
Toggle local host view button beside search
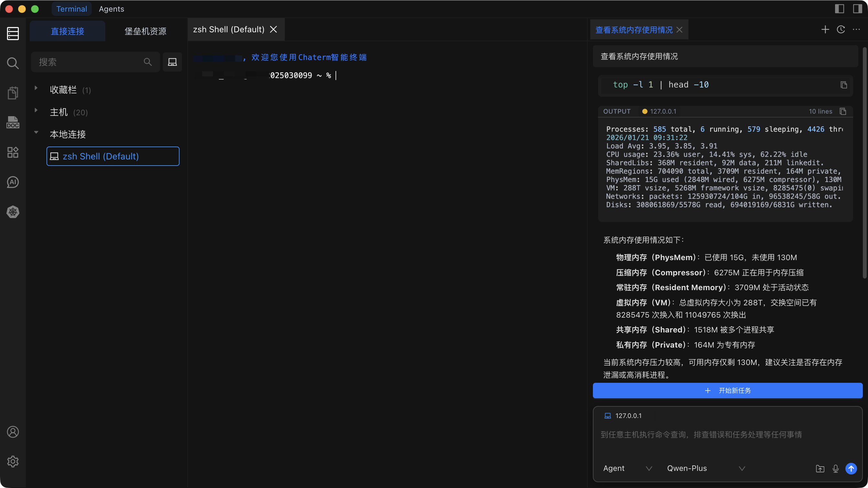[172, 62]
